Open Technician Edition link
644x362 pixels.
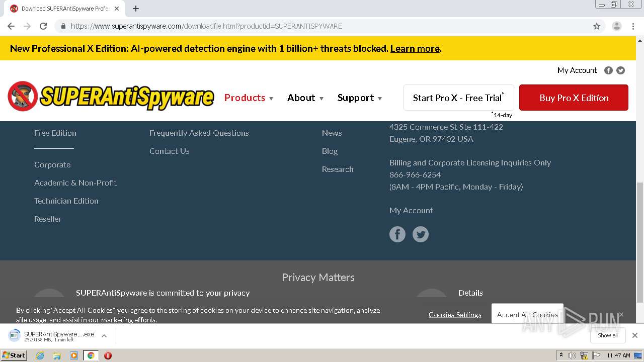[66, 201]
